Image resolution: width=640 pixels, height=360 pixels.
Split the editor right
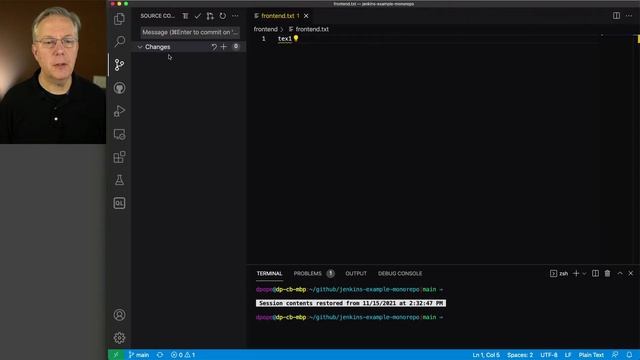[x=616, y=16]
